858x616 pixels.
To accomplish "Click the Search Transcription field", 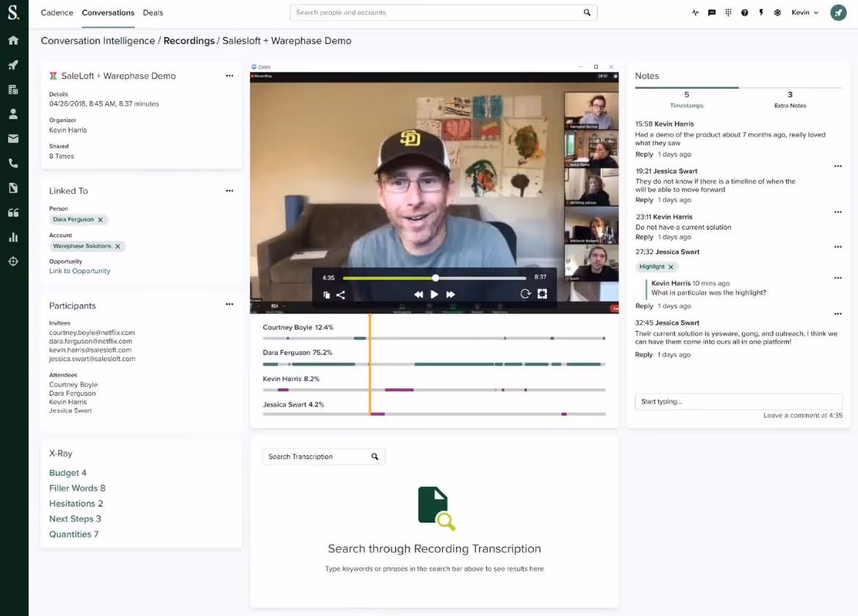I will point(323,457).
